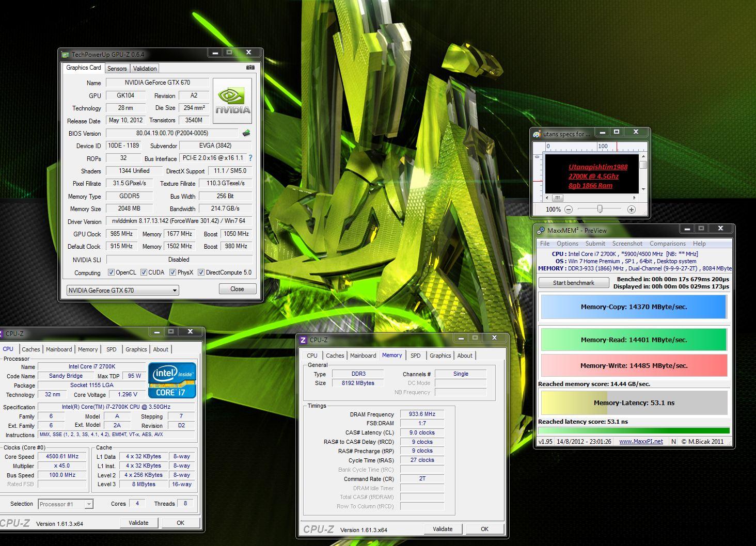
Task: Click the zoom slider handle in specs window
Action: (600, 209)
